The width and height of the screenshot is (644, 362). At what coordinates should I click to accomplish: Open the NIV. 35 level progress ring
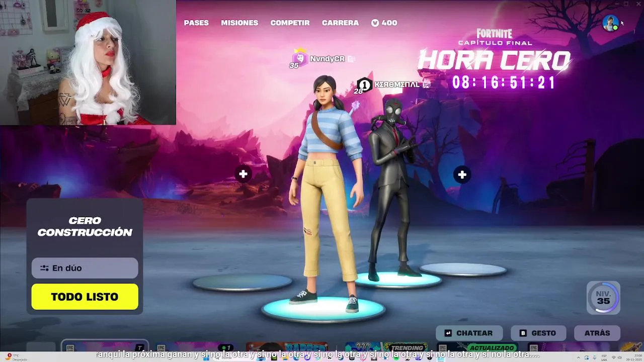(x=603, y=298)
